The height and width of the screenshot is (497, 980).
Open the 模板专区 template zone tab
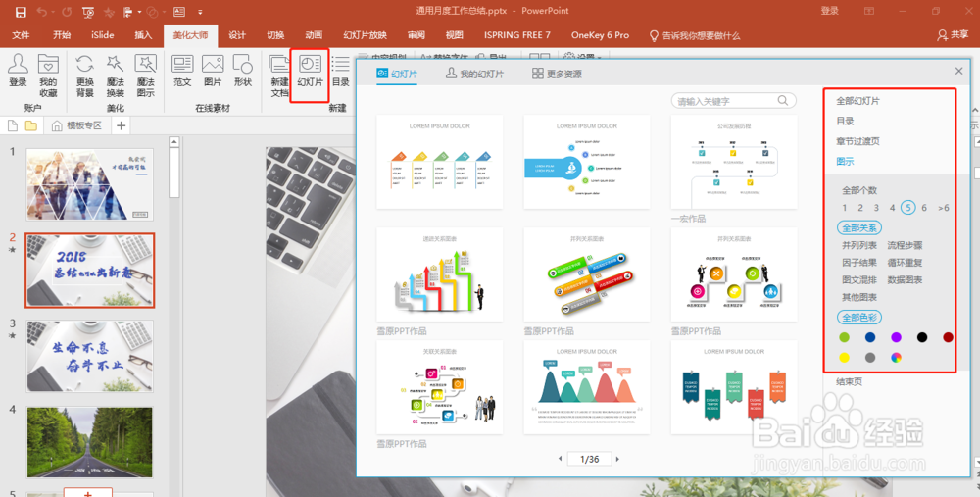[x=77, y=126]
